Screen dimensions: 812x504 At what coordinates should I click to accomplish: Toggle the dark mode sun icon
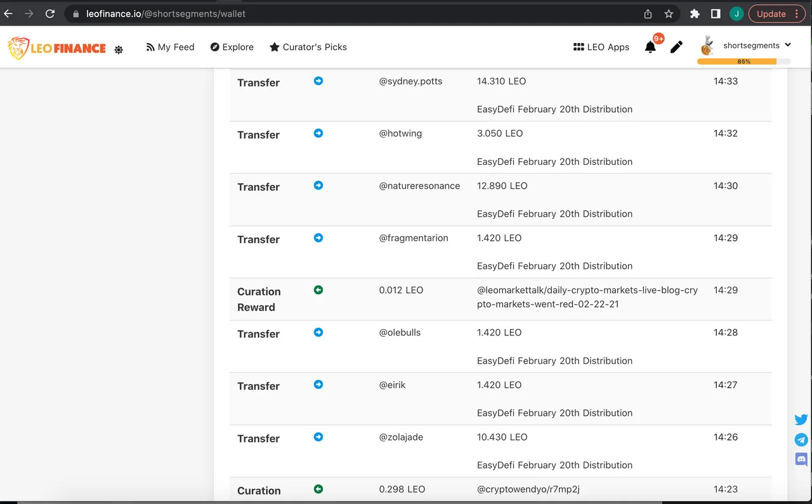coord(119,49)
